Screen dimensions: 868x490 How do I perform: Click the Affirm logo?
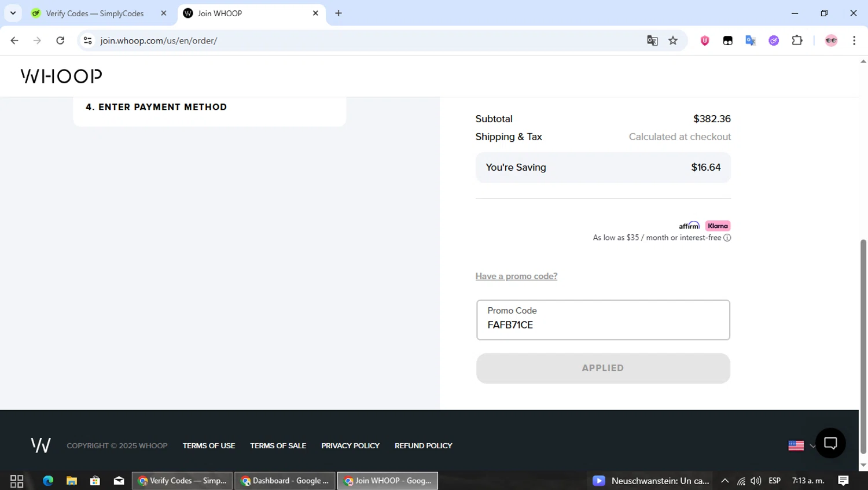pyautogui.click(x=689, y=226)
